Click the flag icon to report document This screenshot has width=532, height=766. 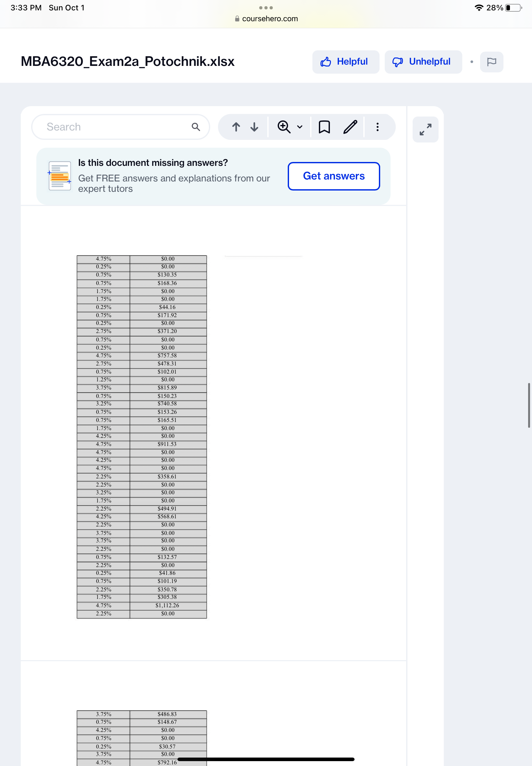pos(492,62)
